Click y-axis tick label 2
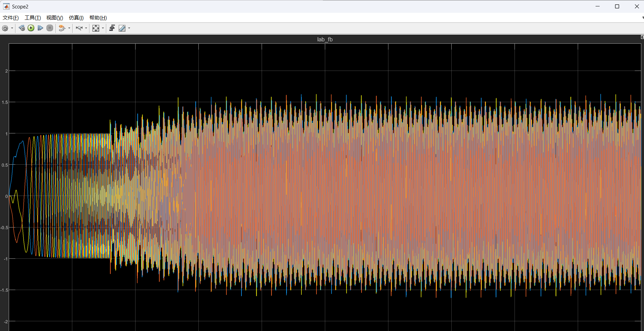 tap(6, 71)
